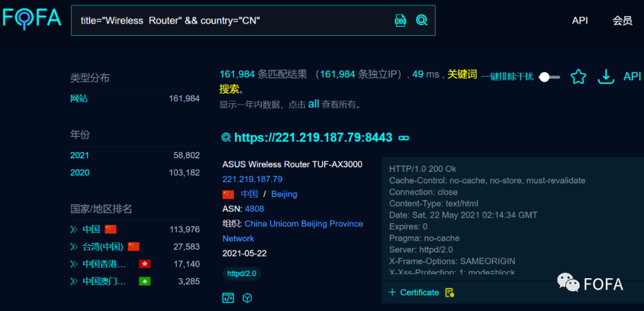Filter by 网站 type
This screenshot has height=311, width=644.
(x=79, y=98)
